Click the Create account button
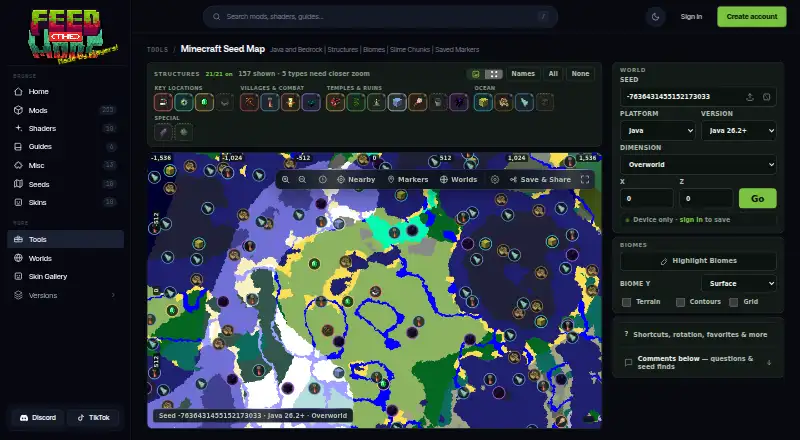Screen dimensions: 800x440 (x=752, y=17)
